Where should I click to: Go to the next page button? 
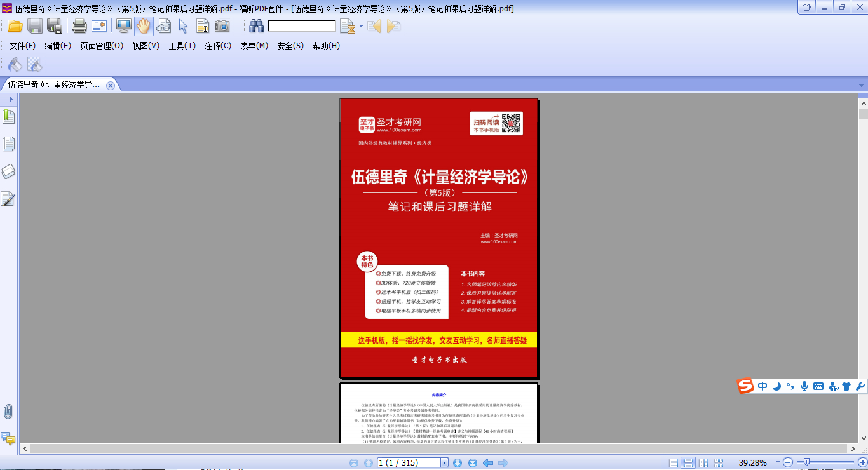pyautogui.click(x=458, y=463)
